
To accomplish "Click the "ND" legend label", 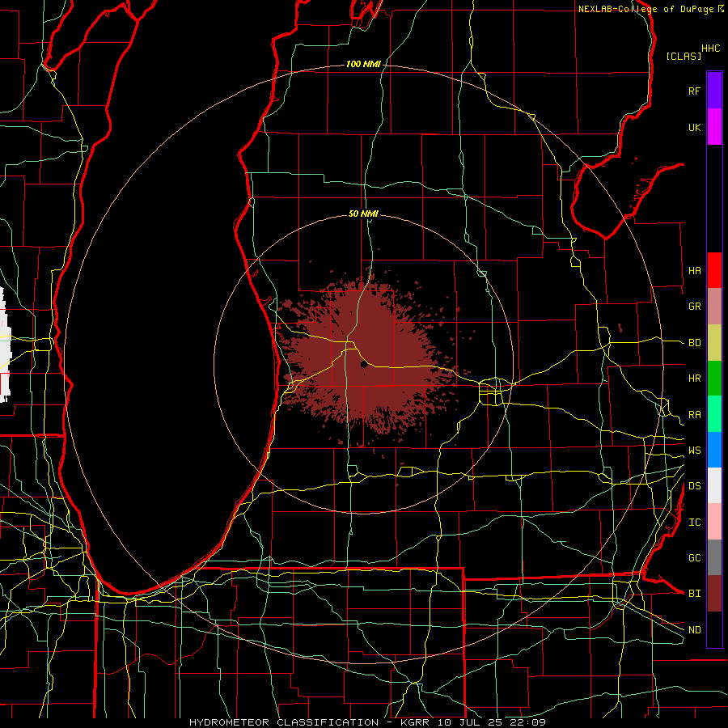I will point(694,630).
